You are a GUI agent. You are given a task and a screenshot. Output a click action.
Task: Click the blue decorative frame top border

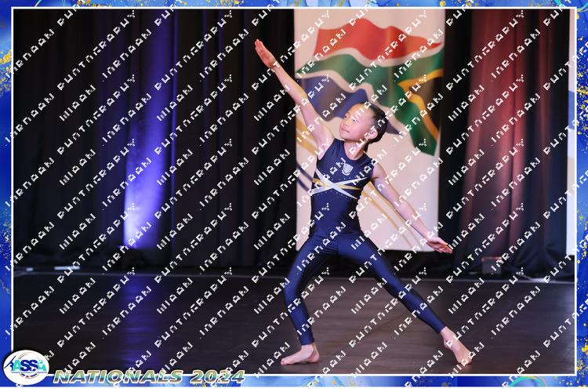tap(294, 4)
